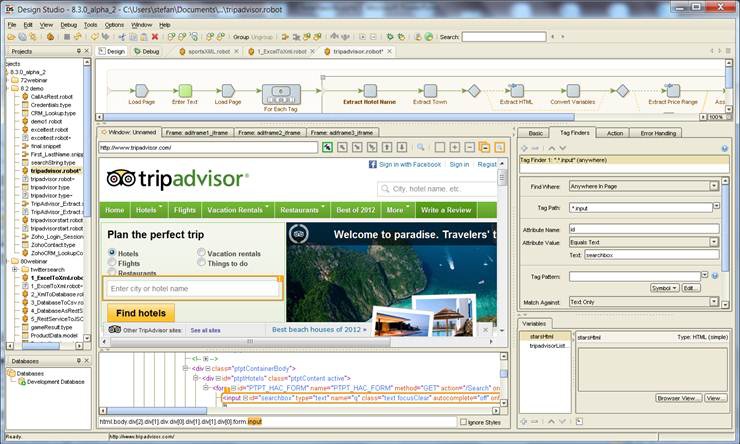Click the green globe icon beside Search label

coord(429,37)
